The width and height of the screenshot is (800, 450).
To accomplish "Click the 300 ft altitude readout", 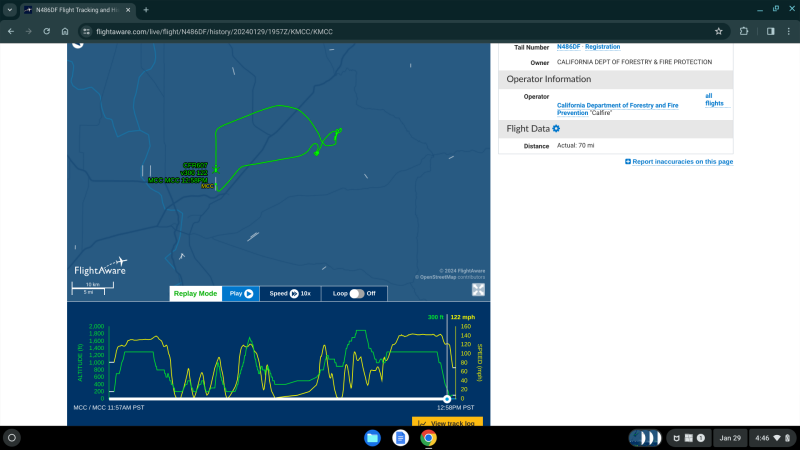I will (x=435, y=317).
